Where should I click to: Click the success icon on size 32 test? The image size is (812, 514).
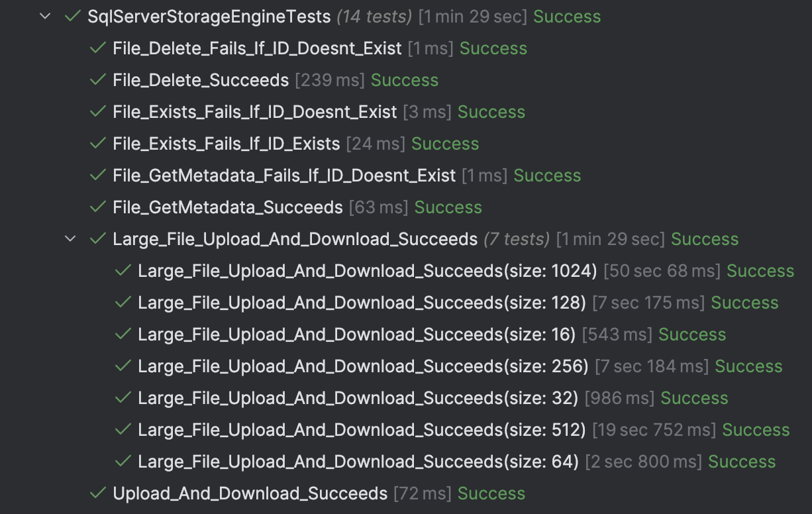(x=123, y=397)
